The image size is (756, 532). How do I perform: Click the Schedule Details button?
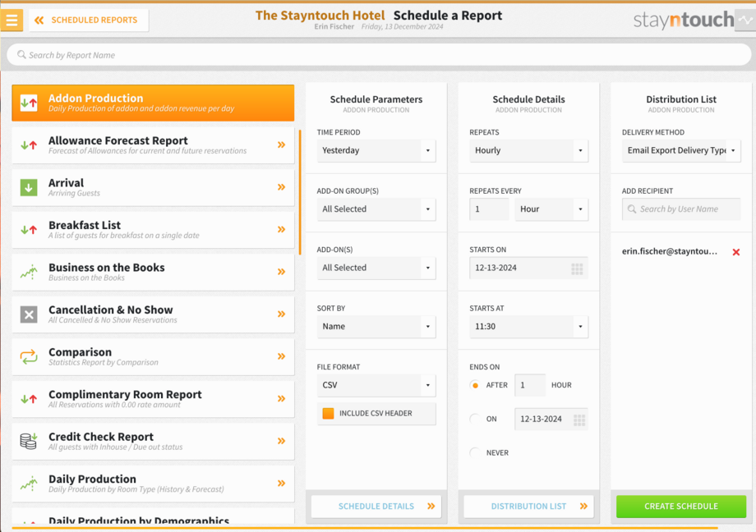click(x=376, y=507)
